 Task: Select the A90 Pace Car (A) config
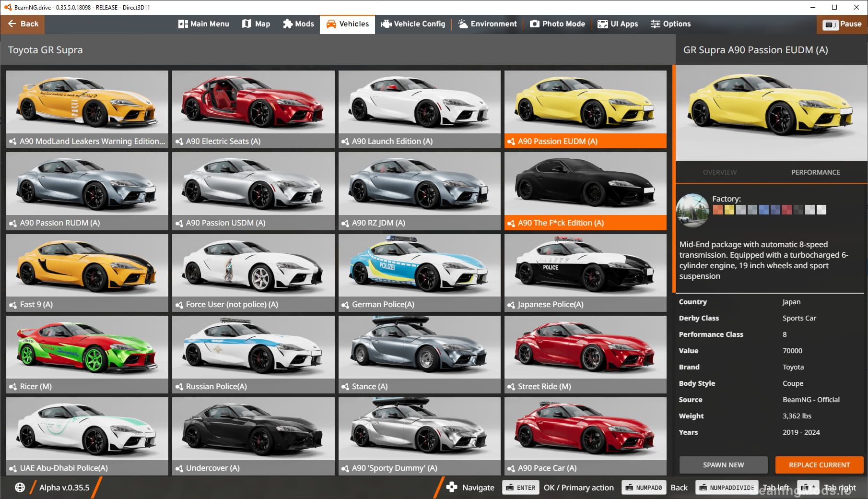pos(585,436)
